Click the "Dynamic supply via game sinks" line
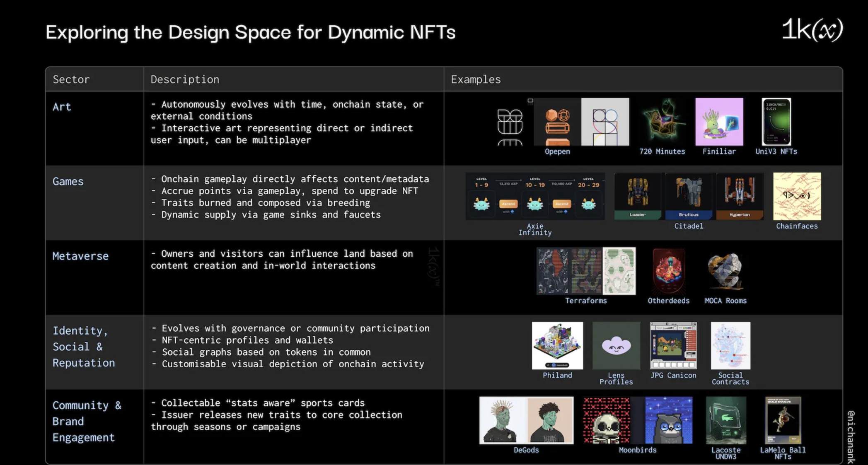This screenshot has width=868, height=465. 266,215
